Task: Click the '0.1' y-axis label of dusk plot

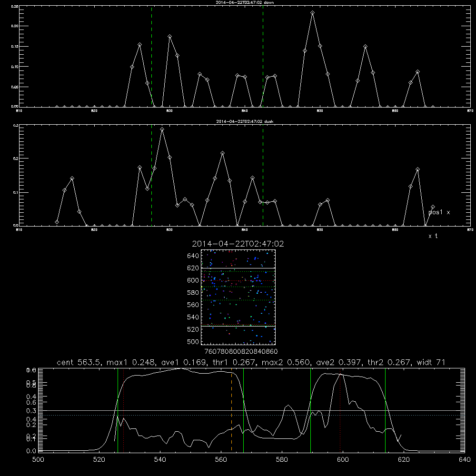Action: [16, 192]
